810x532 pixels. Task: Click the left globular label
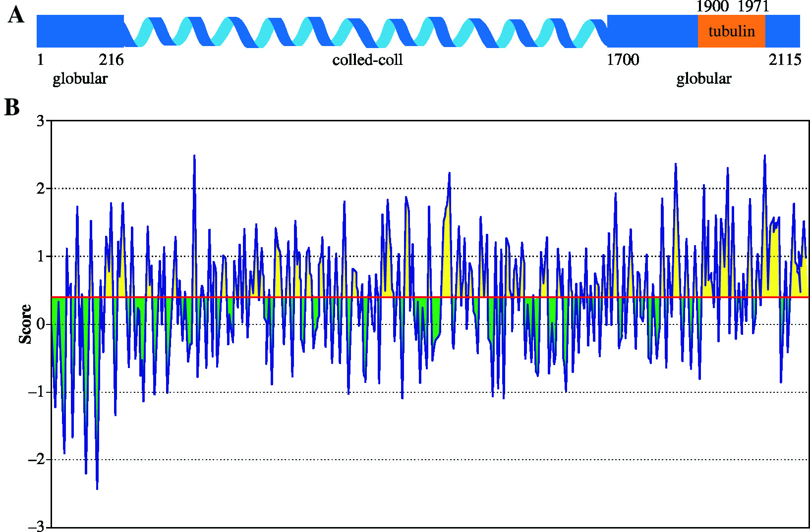(80, 79)
